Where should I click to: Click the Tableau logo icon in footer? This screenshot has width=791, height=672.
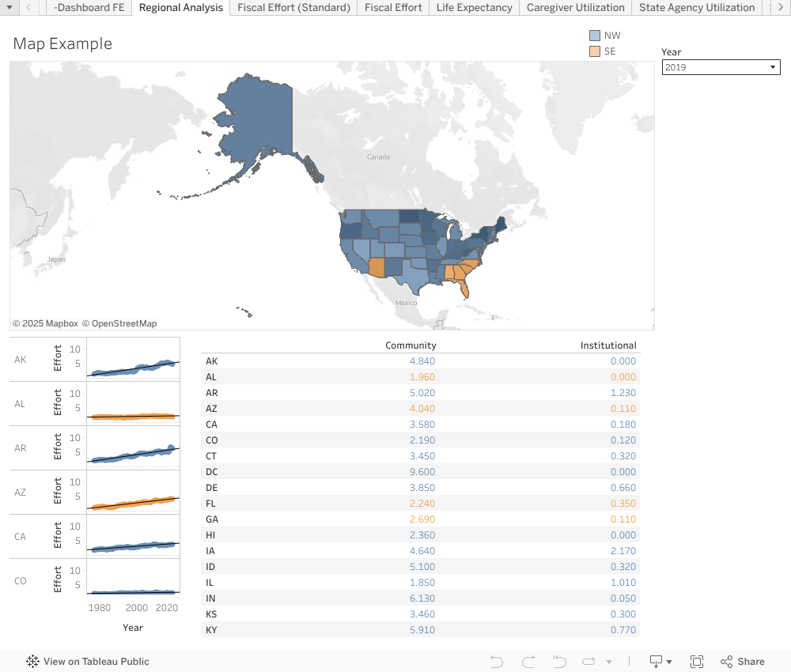(x=33, y=662)
